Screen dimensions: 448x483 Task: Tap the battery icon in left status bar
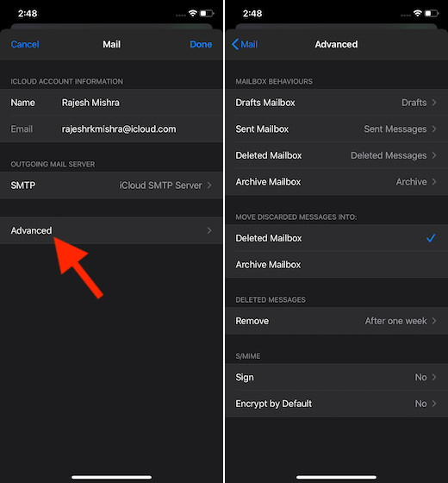coord(207,13)
